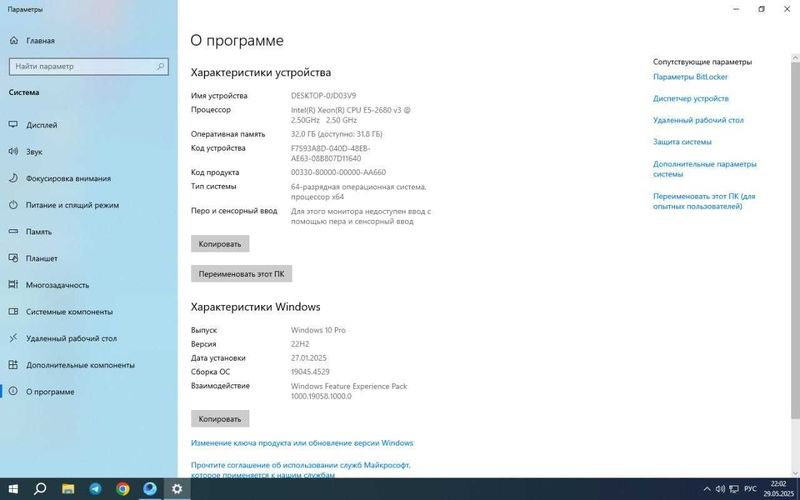Click the Windows 10 Pro edition value

(x=318, y=330)
